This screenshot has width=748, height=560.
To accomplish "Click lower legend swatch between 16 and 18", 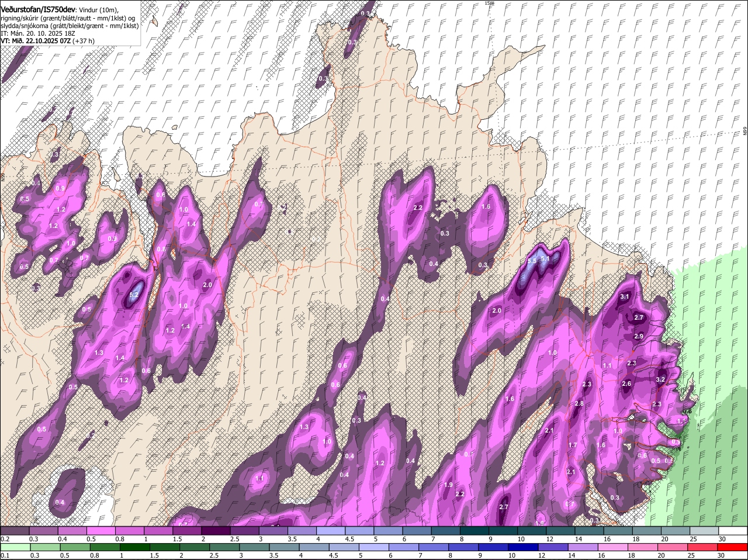I will 614,548.
